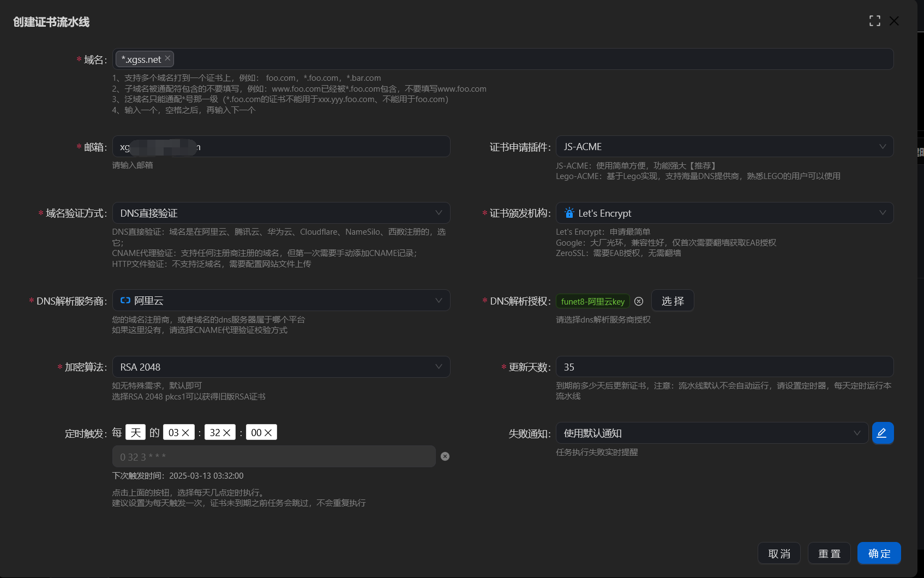Remove the *.xgss.net domain tag
Viewport: 924px width, 578px height.
[167, 58]
